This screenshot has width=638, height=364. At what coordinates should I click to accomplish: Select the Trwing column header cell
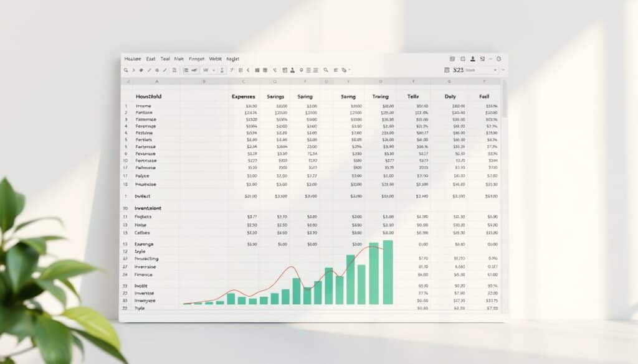point(381,96)
